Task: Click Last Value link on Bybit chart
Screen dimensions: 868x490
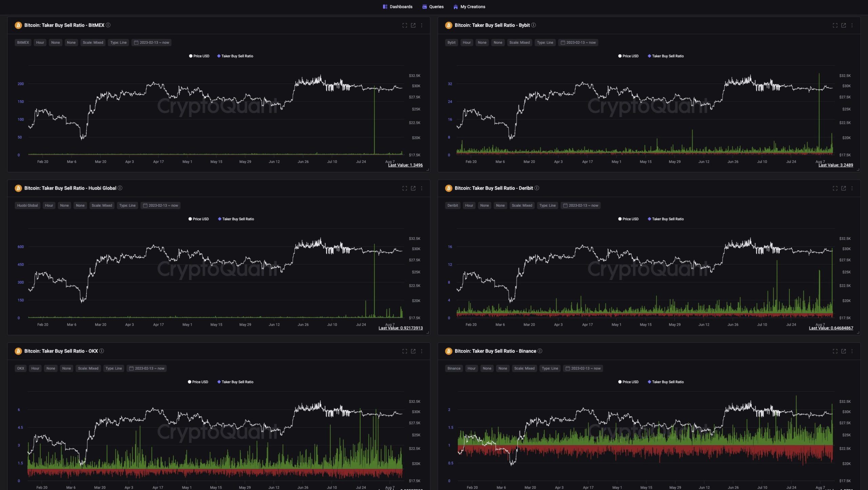Action: pos(835,165)
